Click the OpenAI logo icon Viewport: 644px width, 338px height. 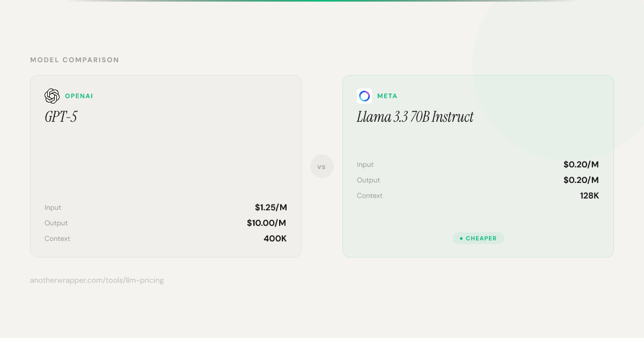52,96
